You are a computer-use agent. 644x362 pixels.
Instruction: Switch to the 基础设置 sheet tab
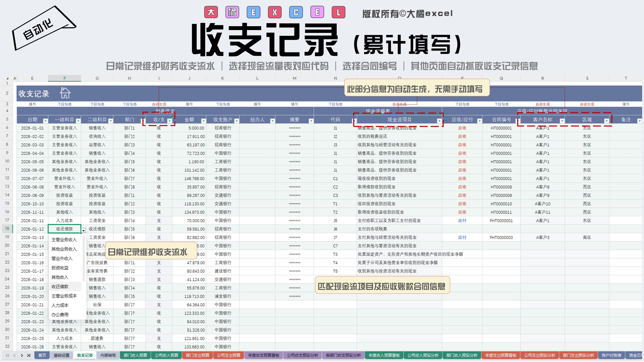click(61, 355)
